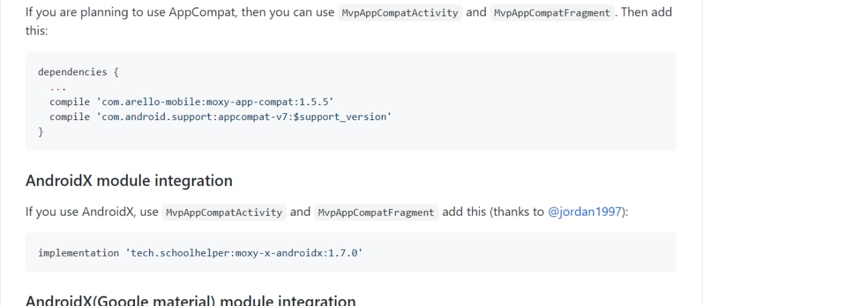Screen dimensions: 868x306
Task: Open the @jordan1997 profile link
Action: [585, 212]
